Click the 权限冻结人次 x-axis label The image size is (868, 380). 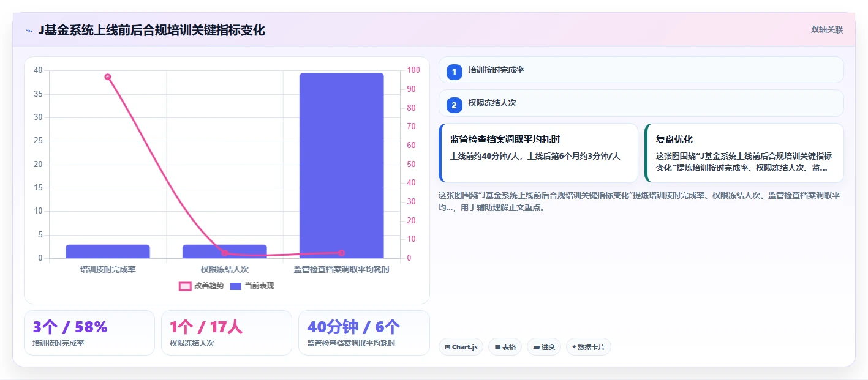click(225, 269)
